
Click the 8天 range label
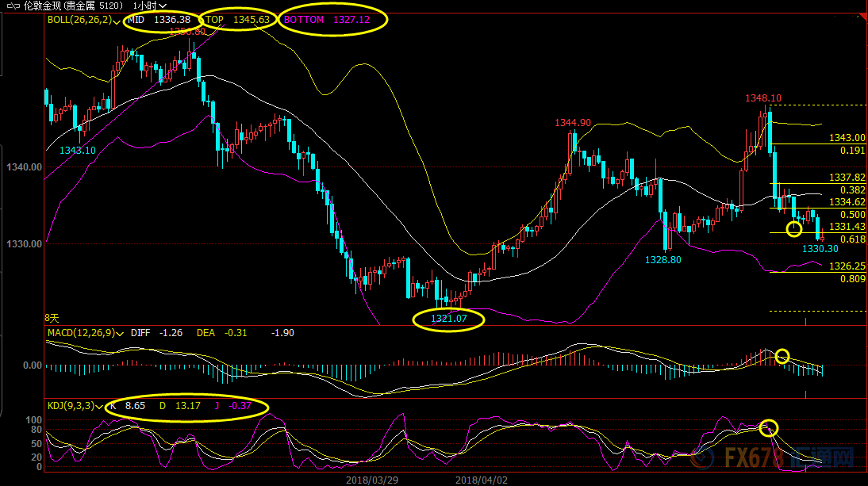[51, 317]
